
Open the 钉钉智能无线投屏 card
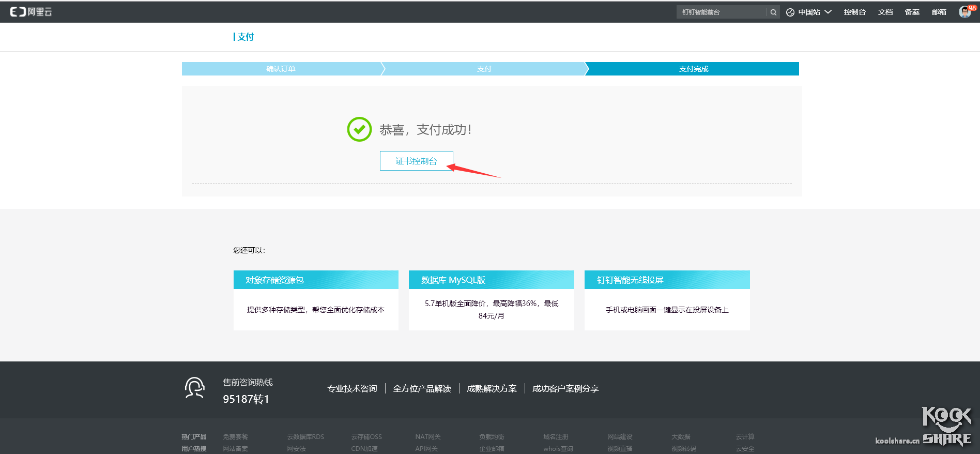(667, 300)
